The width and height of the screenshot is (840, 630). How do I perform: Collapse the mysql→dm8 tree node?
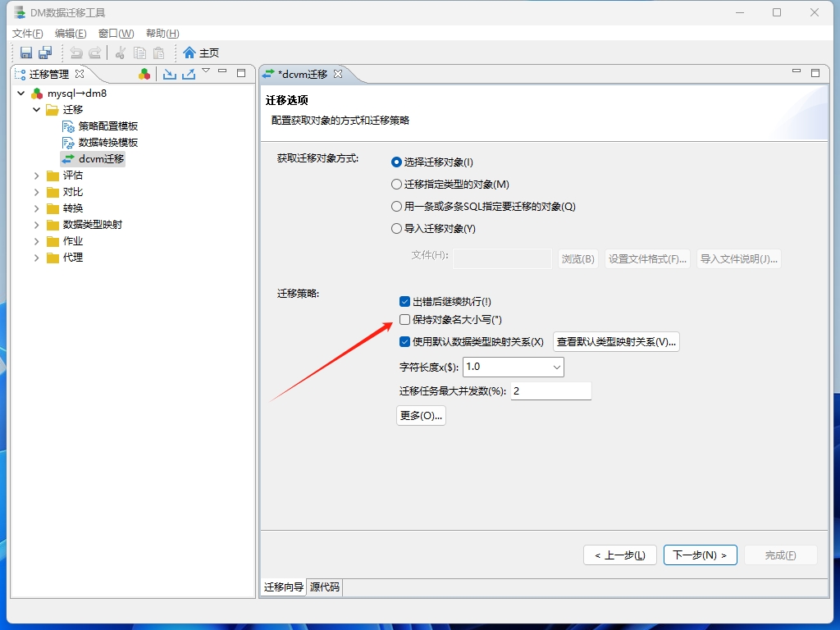click(x=21, y=94)
